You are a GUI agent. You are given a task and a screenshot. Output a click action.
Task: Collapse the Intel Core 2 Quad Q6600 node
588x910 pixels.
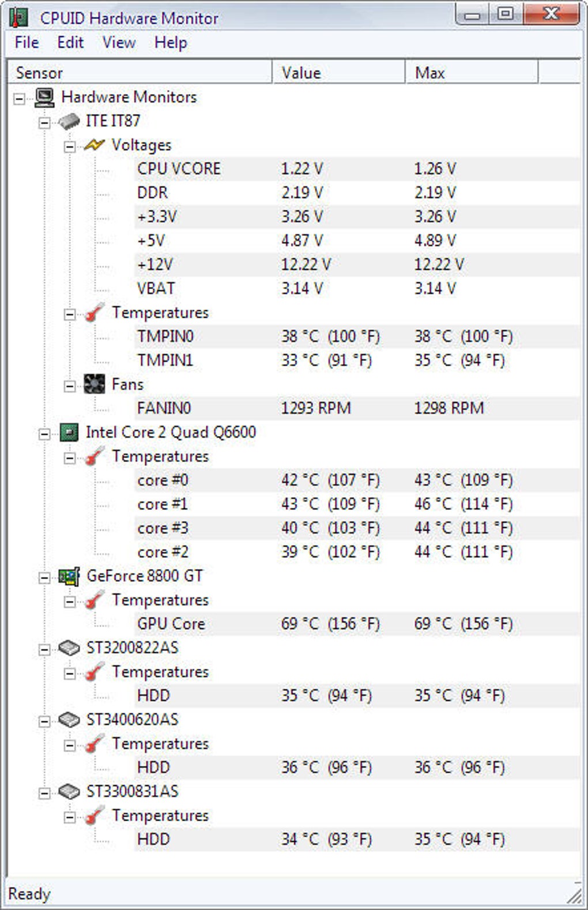(44, 434)
